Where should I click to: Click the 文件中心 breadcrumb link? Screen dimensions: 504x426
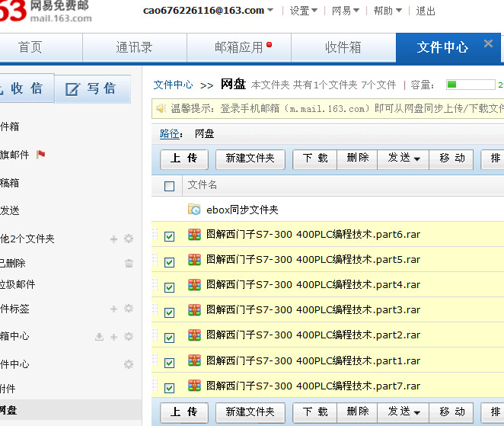[x=173, y=85]
